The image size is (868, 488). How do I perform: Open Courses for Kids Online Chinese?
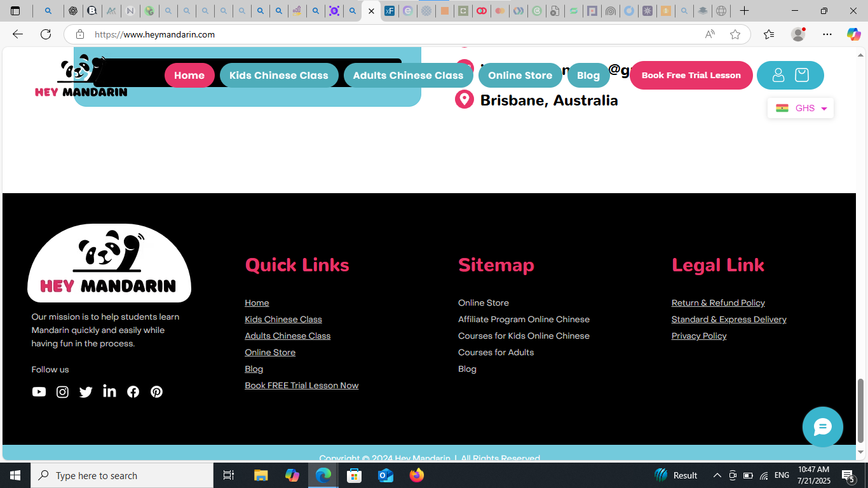tap(524, 336)
